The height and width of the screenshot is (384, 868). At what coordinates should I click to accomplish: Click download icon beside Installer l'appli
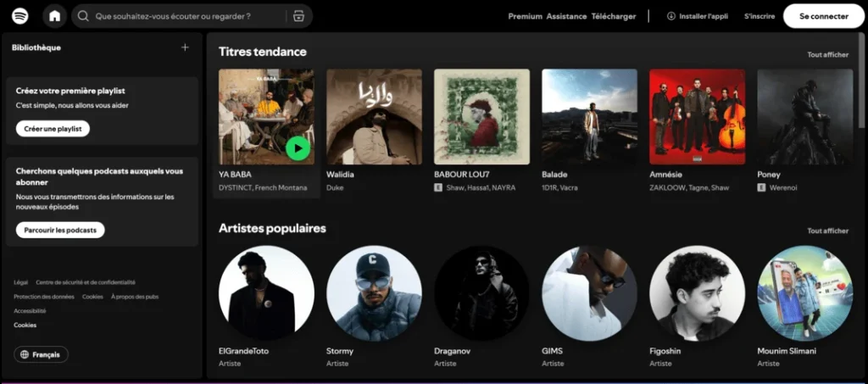[671, 16]
